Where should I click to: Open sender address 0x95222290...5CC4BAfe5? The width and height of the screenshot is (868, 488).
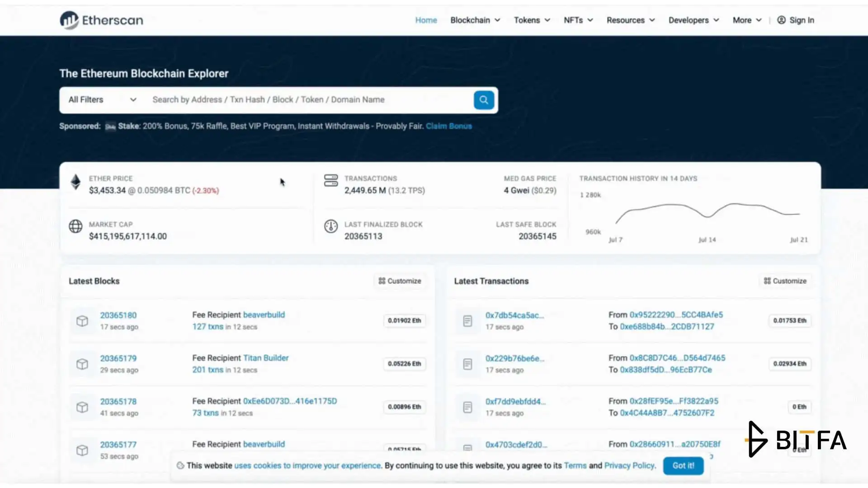click(676, 315)
